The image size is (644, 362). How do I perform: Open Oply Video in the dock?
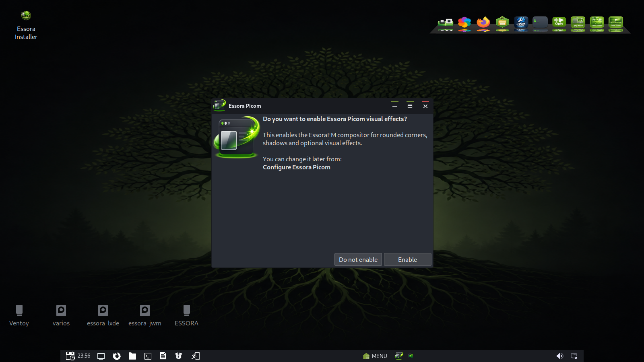point(616,23)
